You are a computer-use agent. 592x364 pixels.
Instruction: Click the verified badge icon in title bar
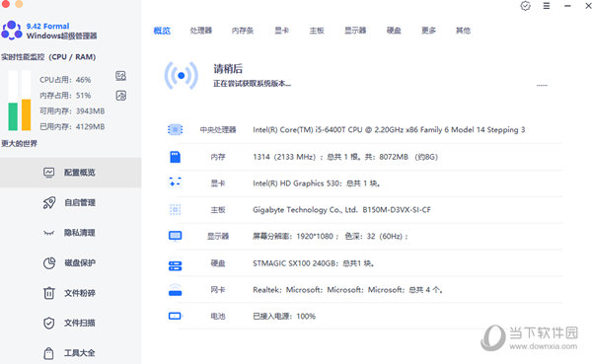(x=526, y=6)
